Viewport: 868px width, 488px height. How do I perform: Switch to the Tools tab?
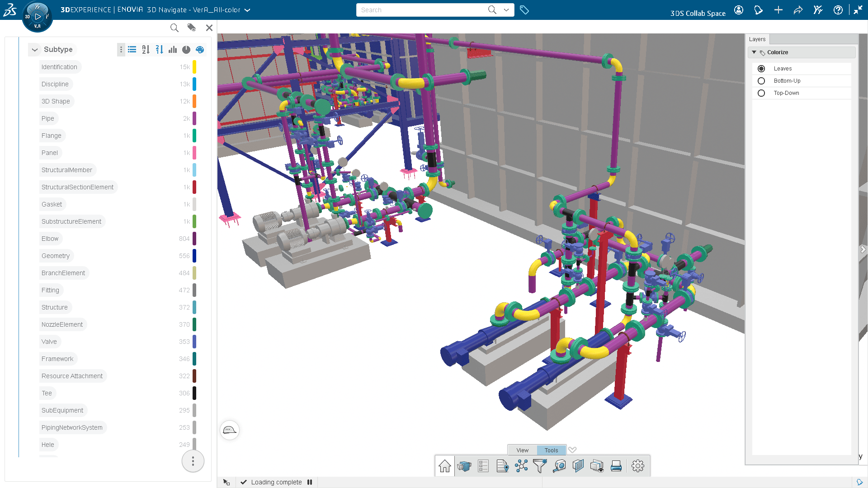551,450
